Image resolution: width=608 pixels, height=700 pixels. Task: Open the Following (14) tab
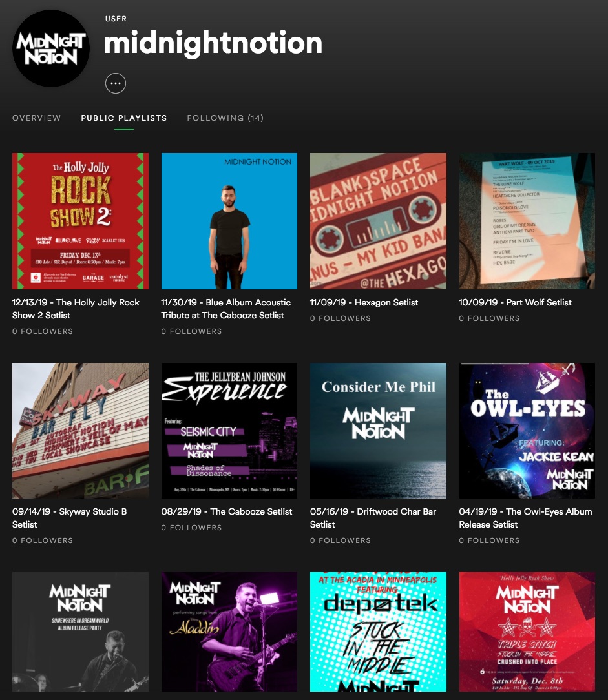(x=225, y=118)
